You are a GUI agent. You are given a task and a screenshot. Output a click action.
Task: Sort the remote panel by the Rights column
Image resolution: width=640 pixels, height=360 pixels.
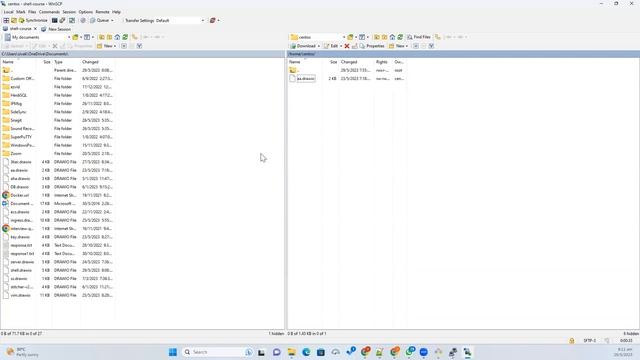[383, 62]
